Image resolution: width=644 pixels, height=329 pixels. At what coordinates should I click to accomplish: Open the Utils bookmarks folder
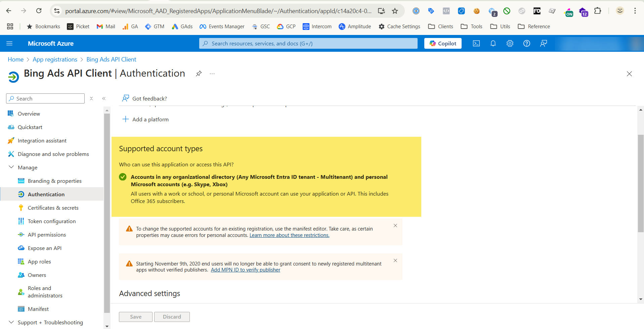coord(500,26)
